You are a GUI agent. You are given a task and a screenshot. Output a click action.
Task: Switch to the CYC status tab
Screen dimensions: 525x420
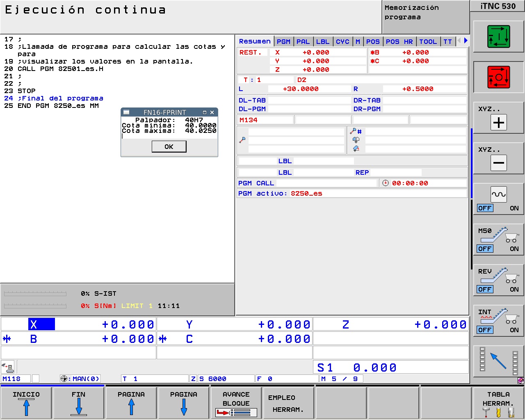coord(342,41)
